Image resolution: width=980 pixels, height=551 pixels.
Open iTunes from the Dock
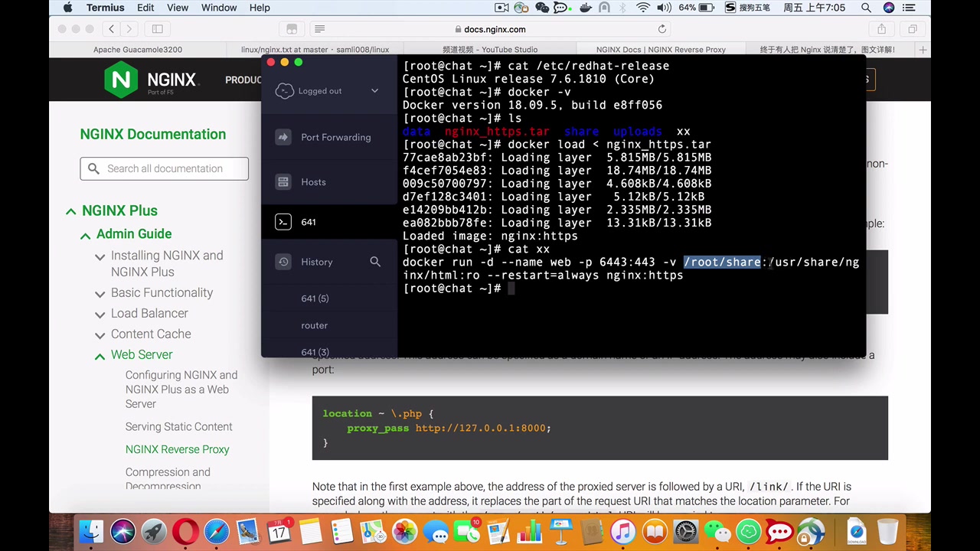[623, 531]
